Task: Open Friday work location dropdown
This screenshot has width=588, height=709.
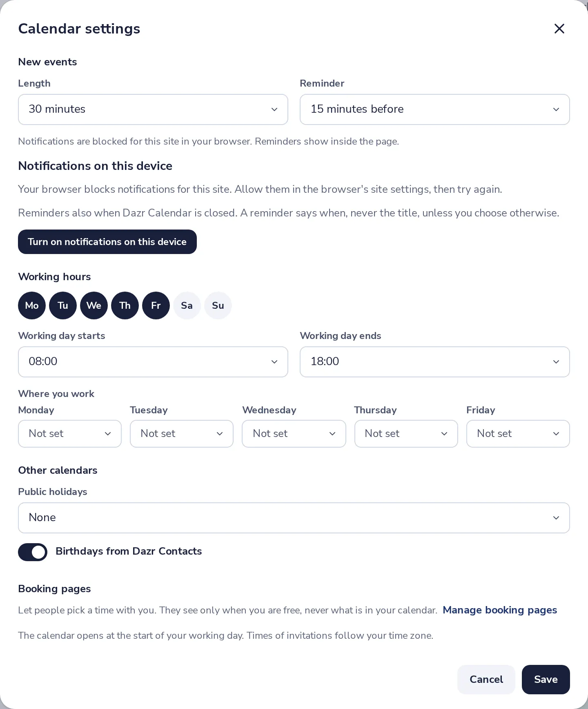Action: point(518,434)
